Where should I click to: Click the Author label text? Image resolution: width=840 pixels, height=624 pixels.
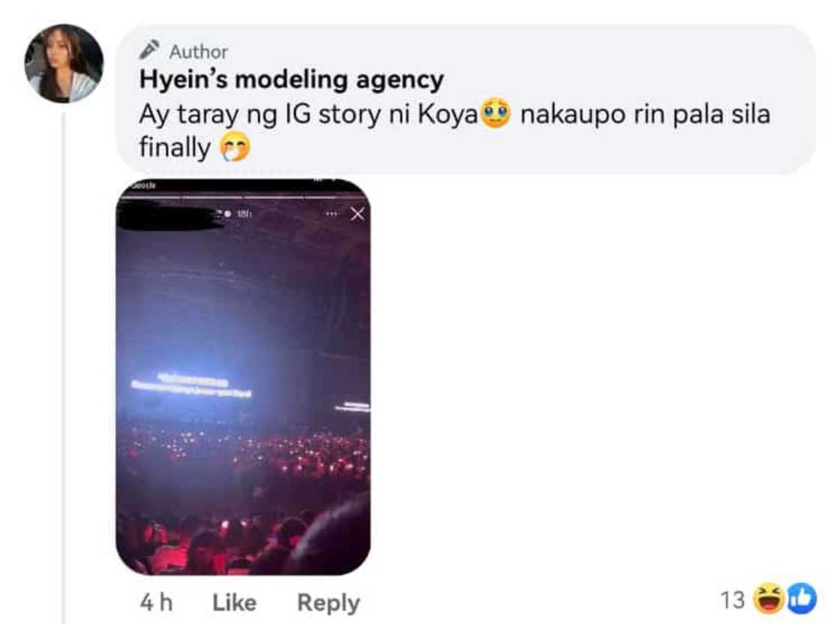pos(199,52)
